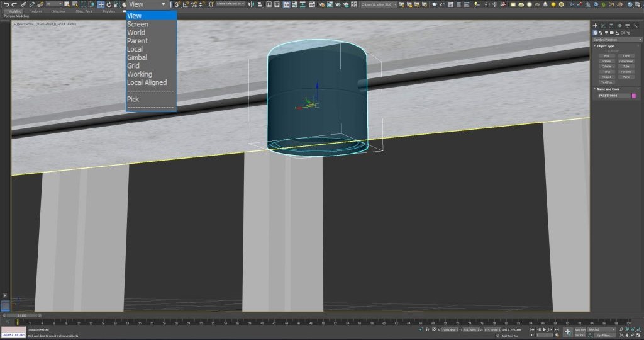Click the Undo arrow icon
The image size is (644, 340).
pyautogui.click(x=6, y=4)
